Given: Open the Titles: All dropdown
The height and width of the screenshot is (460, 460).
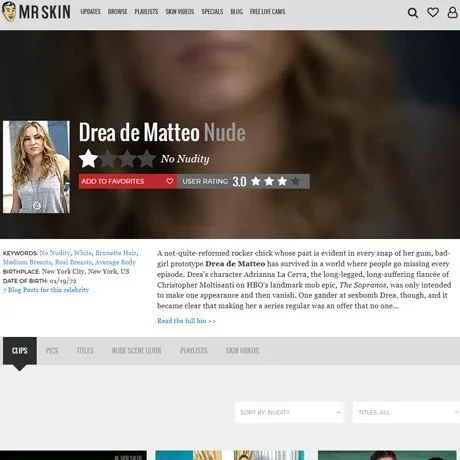Looking at the screenshot, I should click(406, 412).
